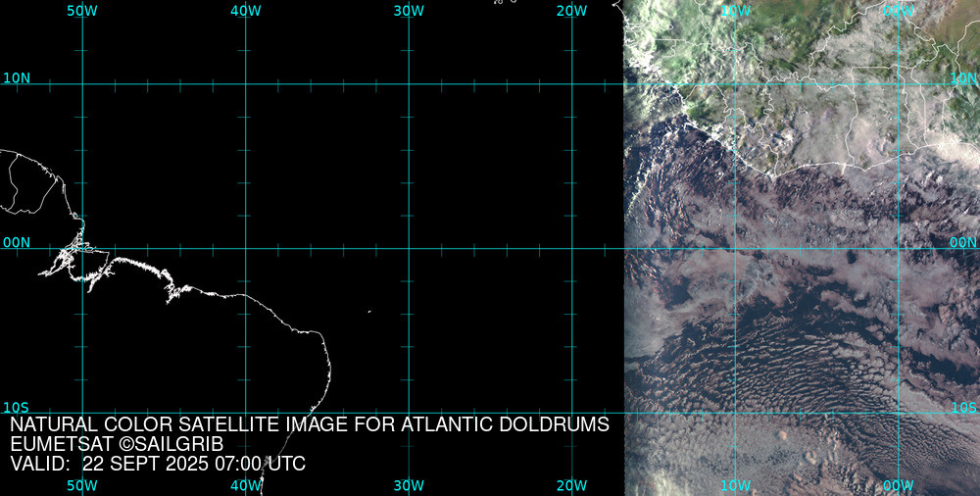Image resolution: width=980 pixels, height=496 pixels.
Task: Click the 10N latitude label on left edge
Action: coord(17,77)
